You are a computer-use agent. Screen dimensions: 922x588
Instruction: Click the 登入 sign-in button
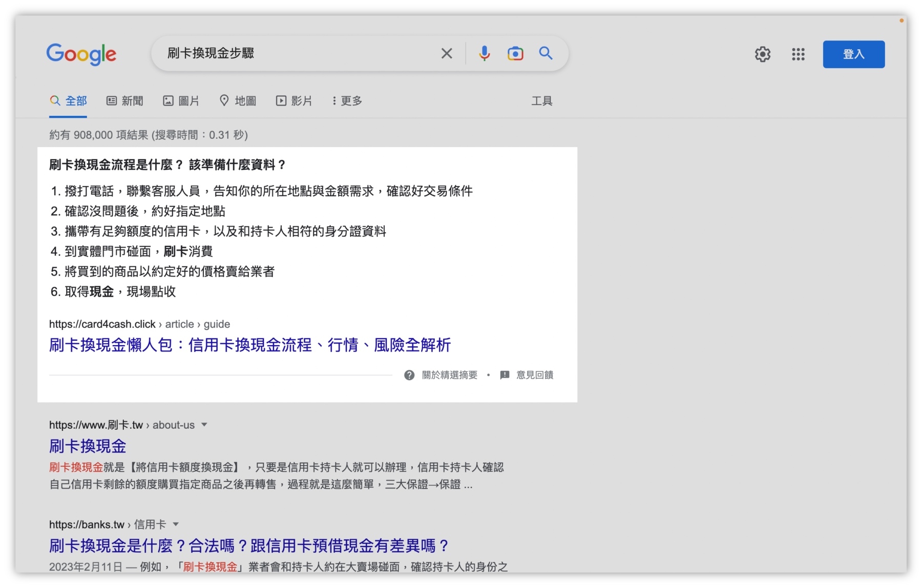point(853,54)
